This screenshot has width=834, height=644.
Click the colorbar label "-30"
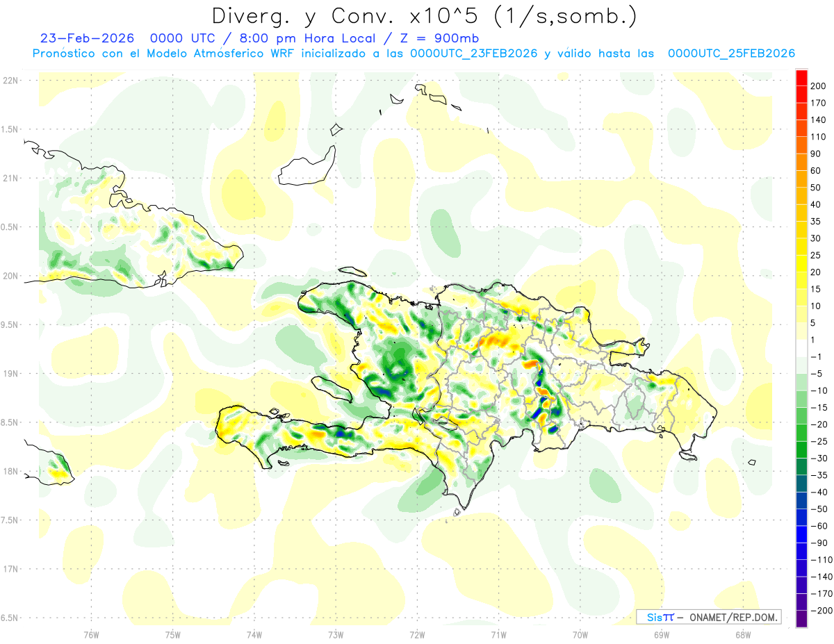click(x=821, y=459)
